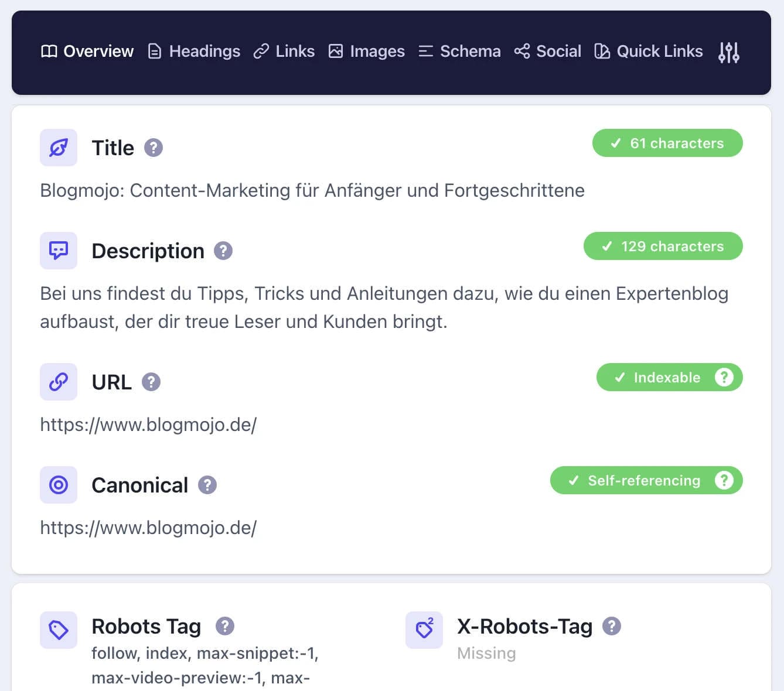Select the Schema tab

[x=460, y=52]
